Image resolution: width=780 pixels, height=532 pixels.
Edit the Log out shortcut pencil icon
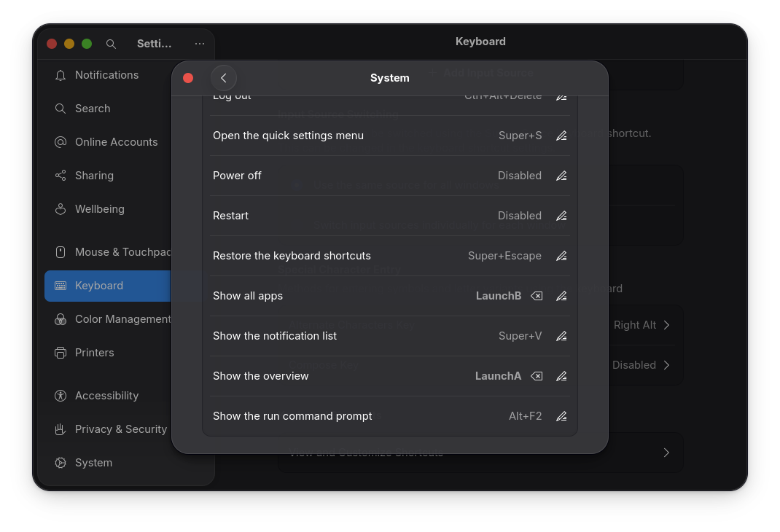(561, 95)
